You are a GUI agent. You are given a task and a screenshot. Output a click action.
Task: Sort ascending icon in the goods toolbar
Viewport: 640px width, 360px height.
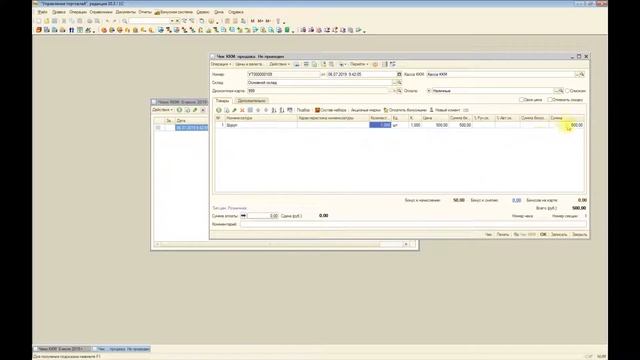[274, 110]
